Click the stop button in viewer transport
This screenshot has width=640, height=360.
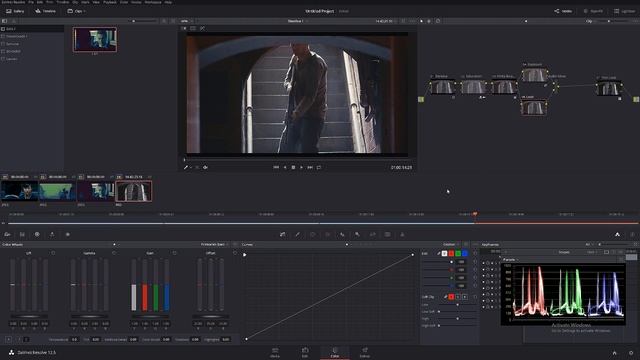pos(293,167)
